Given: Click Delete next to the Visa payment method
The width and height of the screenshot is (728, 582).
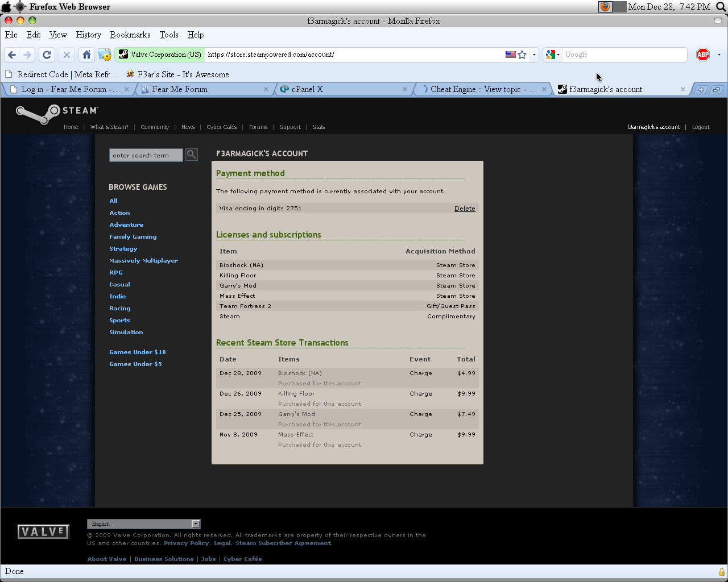Looking at the screenshot, I should [465, 209].
